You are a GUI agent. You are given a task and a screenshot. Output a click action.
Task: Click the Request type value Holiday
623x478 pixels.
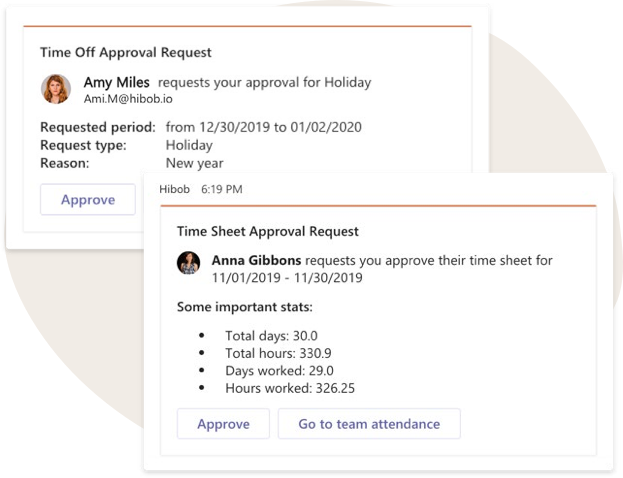189,145
